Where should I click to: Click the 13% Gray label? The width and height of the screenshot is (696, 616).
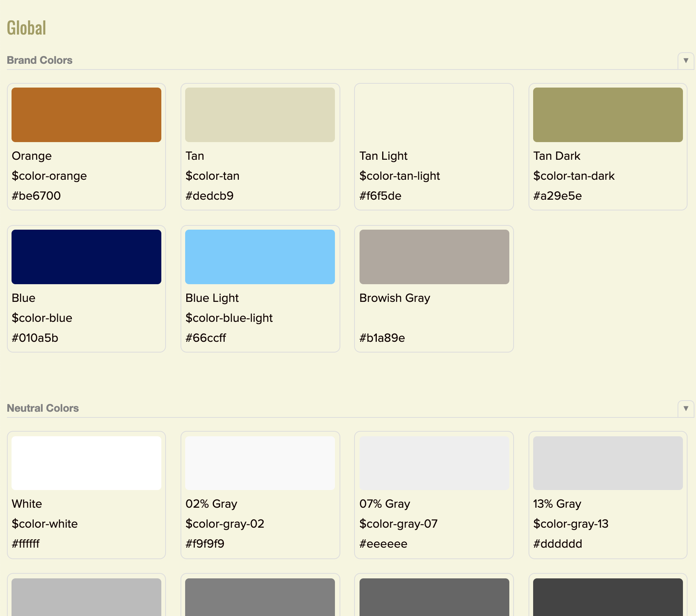click(557, 504)
